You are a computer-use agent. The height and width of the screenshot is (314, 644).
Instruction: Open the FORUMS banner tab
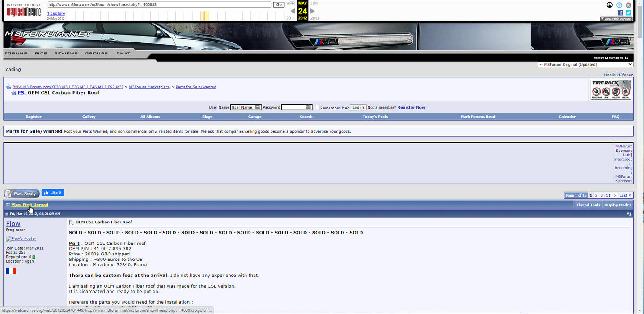point(16,54)
